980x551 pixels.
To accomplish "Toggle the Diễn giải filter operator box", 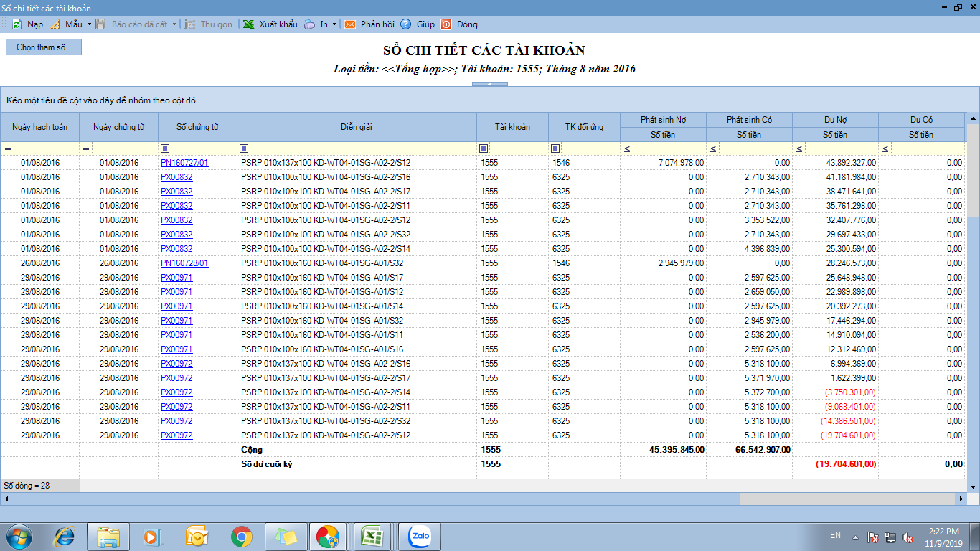I will [244, 149].
